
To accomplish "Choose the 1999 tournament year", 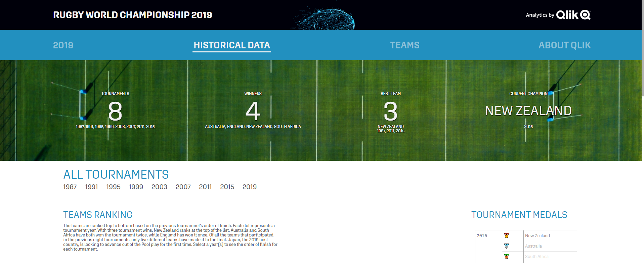I will point(136,187).
